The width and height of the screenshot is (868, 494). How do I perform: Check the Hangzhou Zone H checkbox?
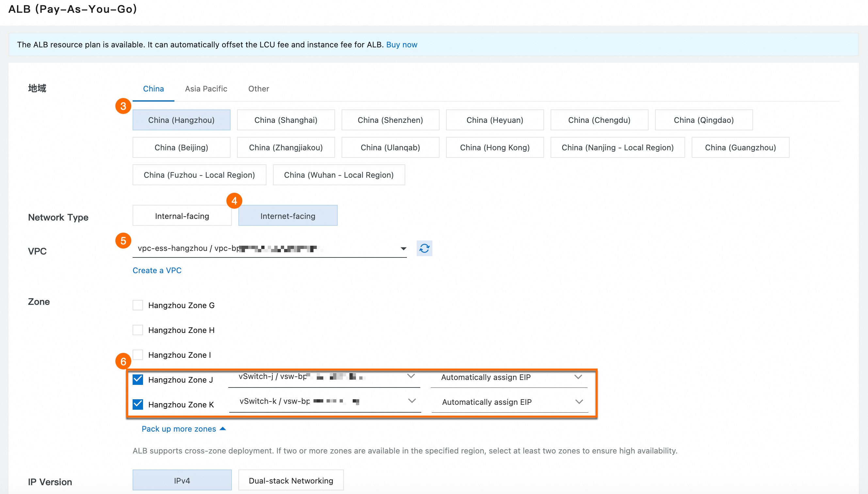(x=138, y=330)
